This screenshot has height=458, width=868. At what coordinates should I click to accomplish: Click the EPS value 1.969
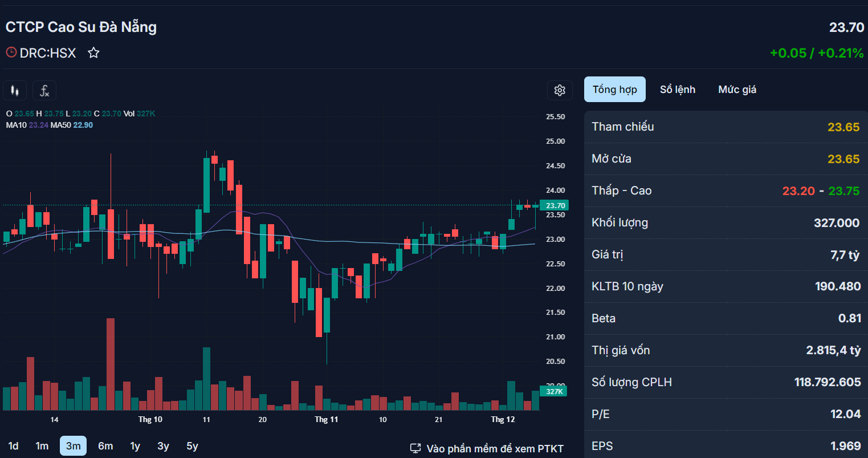(x=846, y=446)
